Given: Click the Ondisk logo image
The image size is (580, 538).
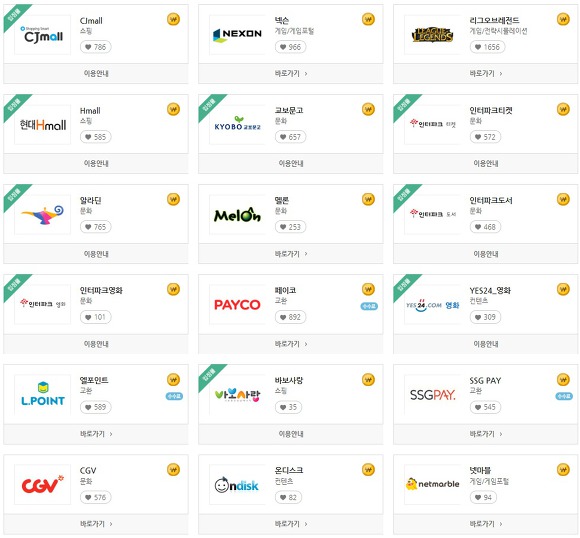Looking at the screenshot, I should pos(237,485).
